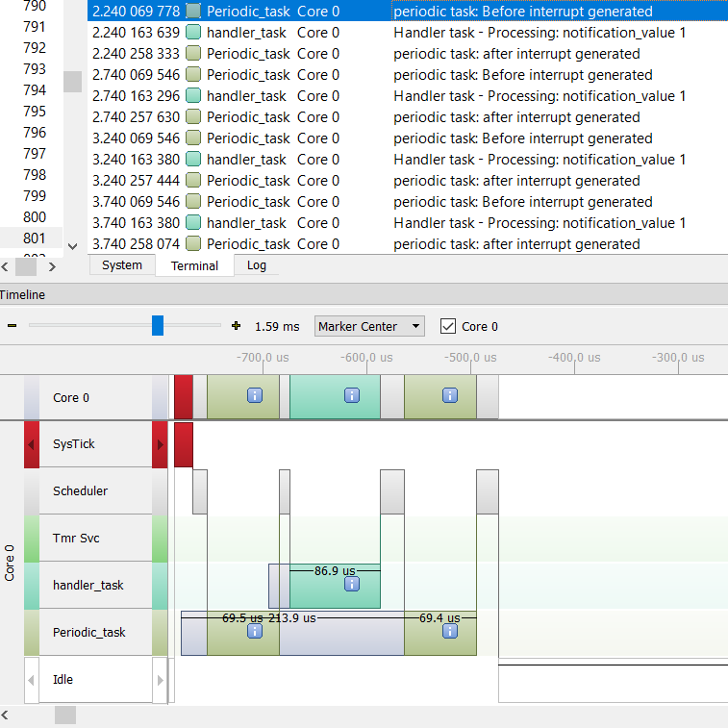Click right arrow of events horizontal scrollbar
This screenshot has width=728, height=728.
point(52,267)
